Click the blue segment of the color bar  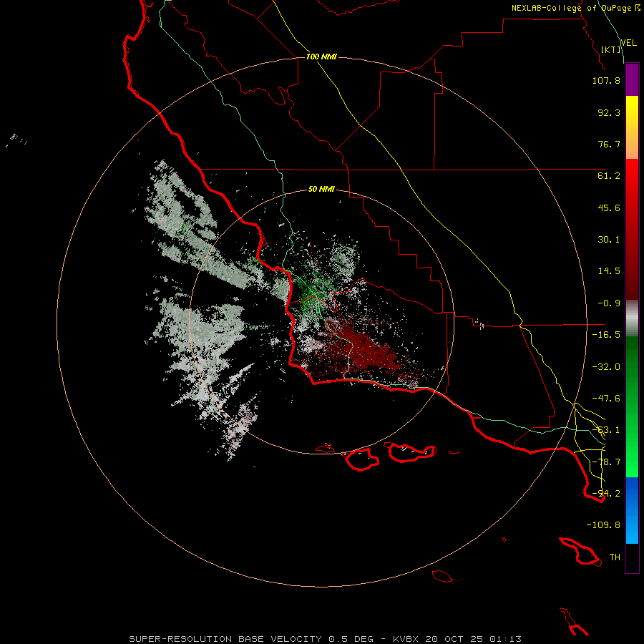632,510
